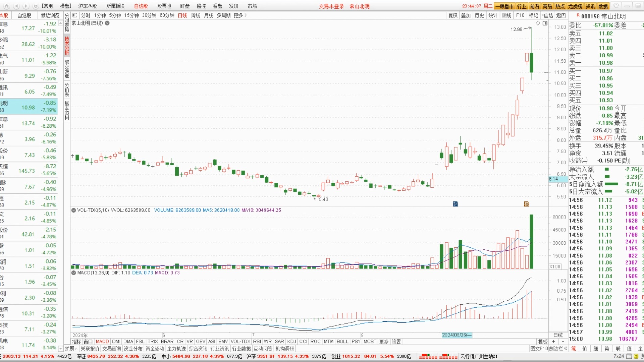Click the 画线 drawing button
Viewport: 644px width, 362px height.
[506, 15]
